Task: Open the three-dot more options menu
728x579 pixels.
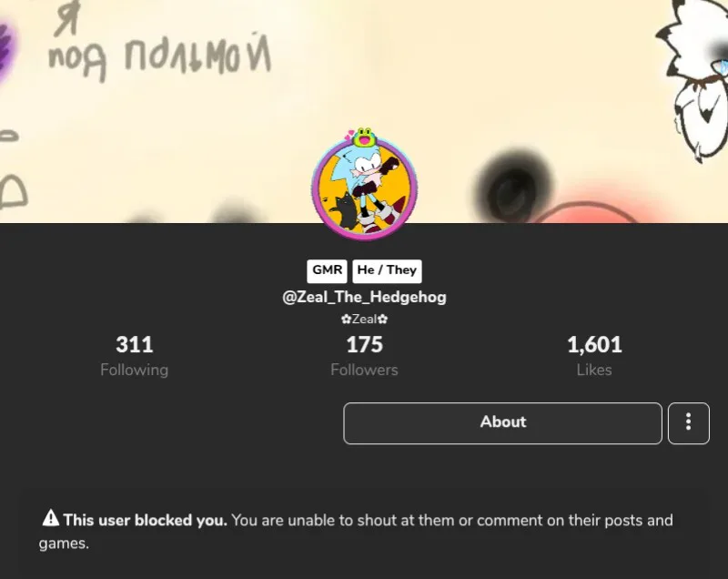Action: [689, 423]
